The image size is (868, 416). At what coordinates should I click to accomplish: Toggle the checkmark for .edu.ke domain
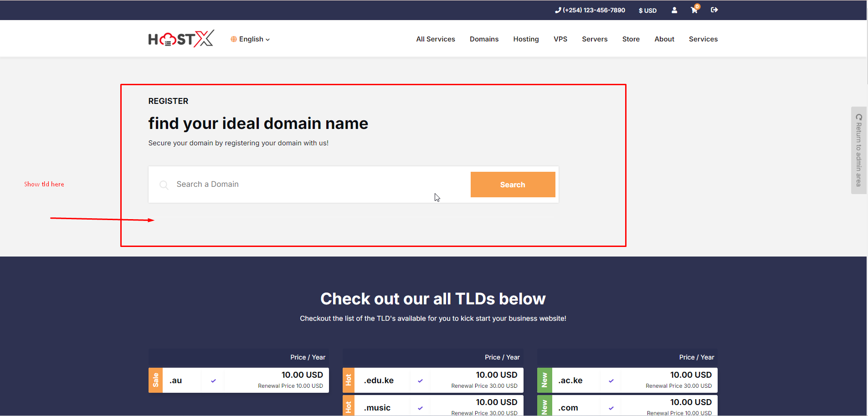tap(420, 380)
